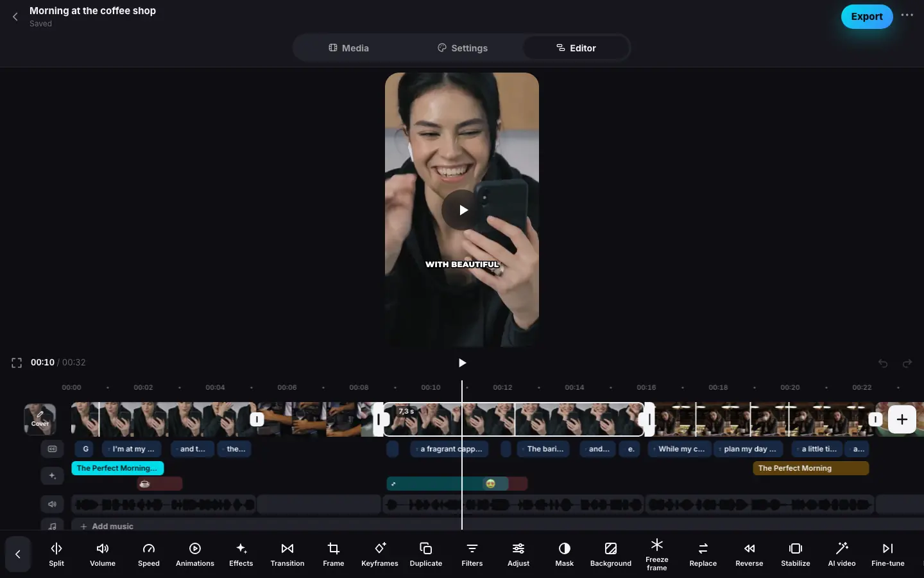Select the teal effect clip on effects track

coord(434,484)
